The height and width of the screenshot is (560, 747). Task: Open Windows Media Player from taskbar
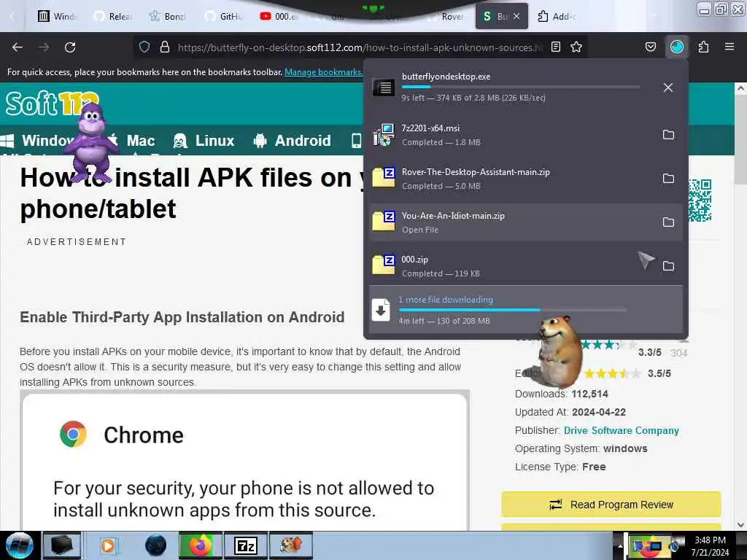108,545
